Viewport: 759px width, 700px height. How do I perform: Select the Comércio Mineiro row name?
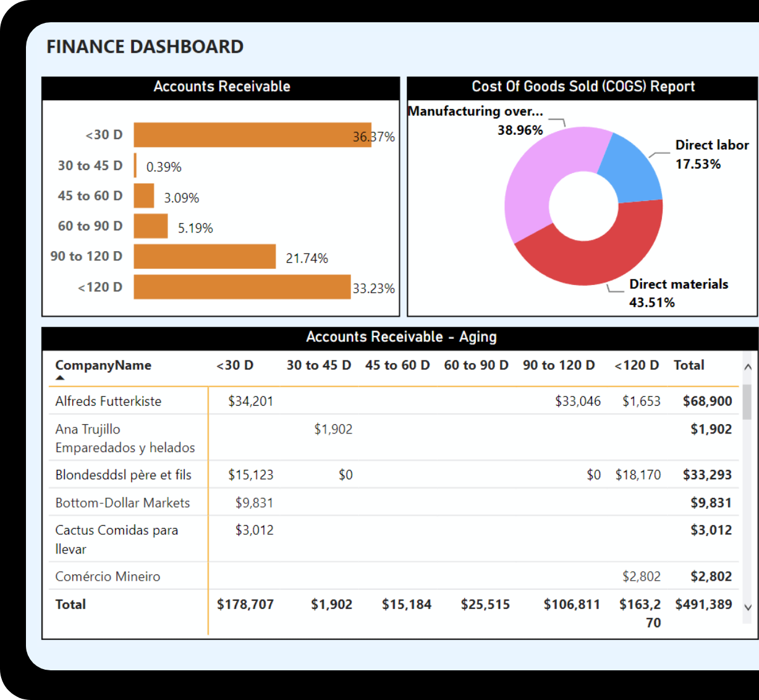(x=108, y=576)
